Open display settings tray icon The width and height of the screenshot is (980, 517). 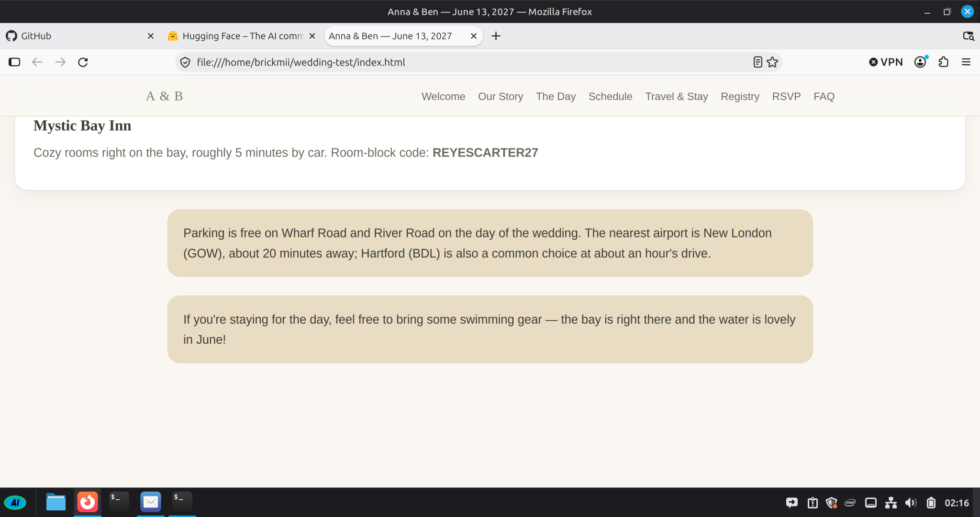click(871, 503)
